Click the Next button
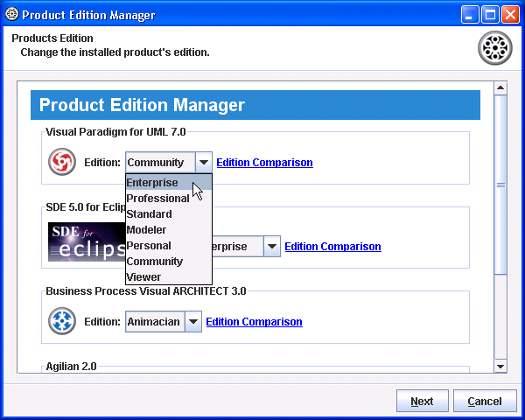525x420 pixels. click(x=423, y=401)
